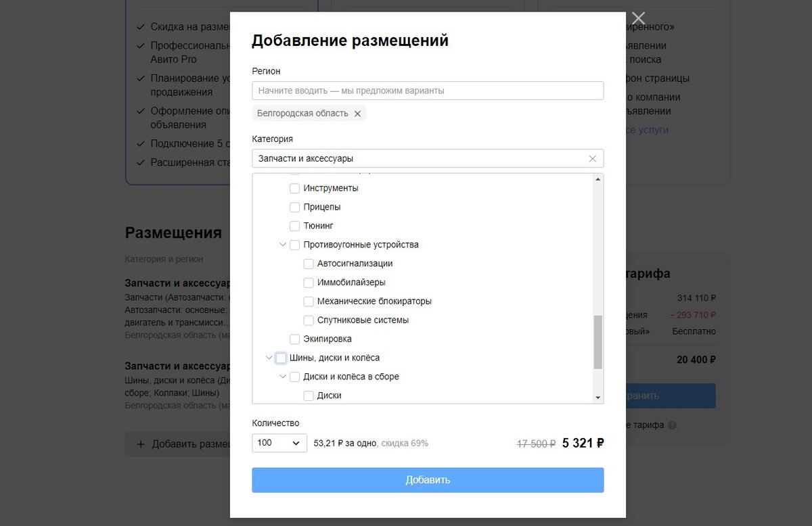Remove the Белгородская область region tag

coord(358,114)
